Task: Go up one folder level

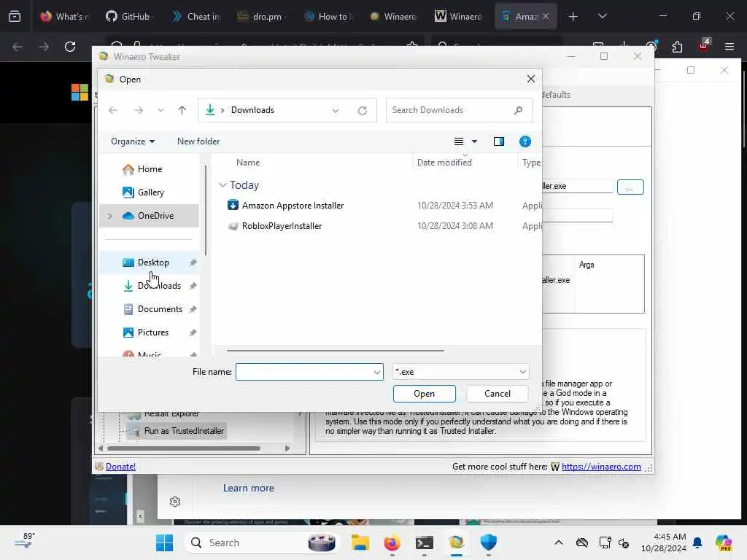Action: [x=182, y=111]
